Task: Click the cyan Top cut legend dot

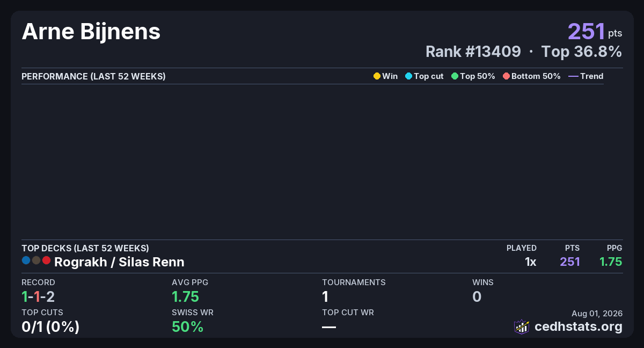Action: (408, 76)
